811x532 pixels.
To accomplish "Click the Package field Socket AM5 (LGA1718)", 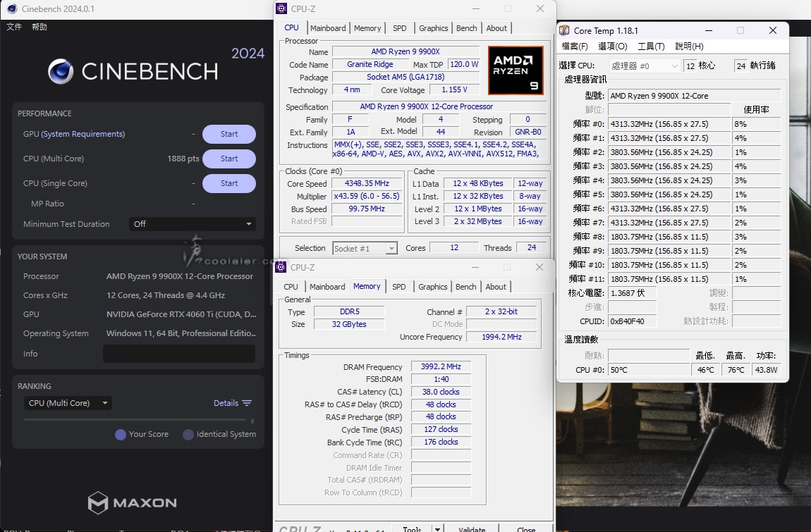I will 406,77.
